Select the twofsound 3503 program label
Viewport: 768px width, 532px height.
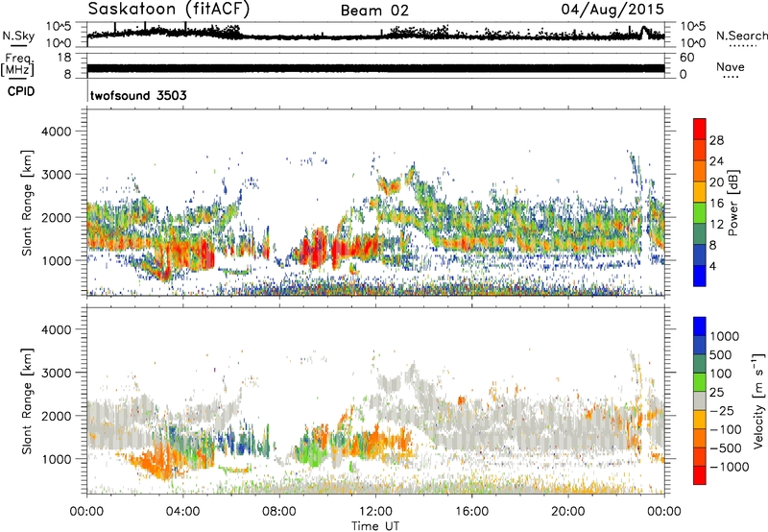click(x=138, y=95)
